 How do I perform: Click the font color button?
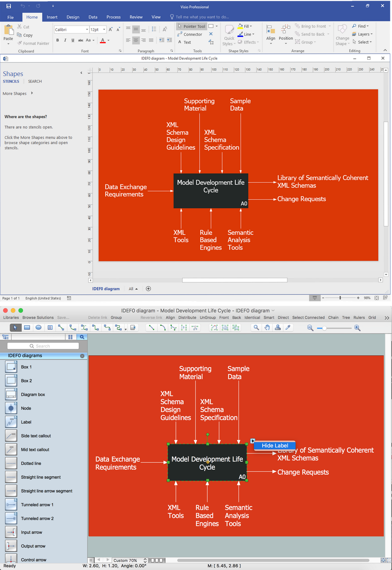tap(103, 41)
